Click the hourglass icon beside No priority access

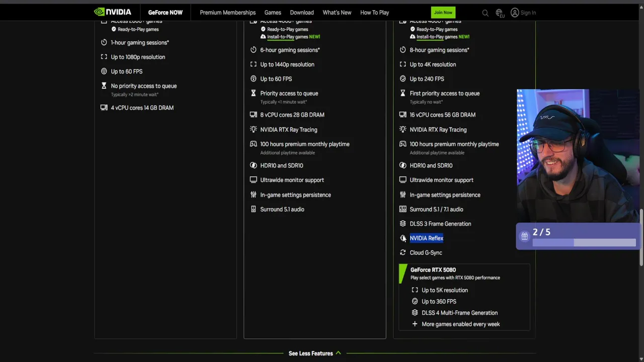(104, 86)
